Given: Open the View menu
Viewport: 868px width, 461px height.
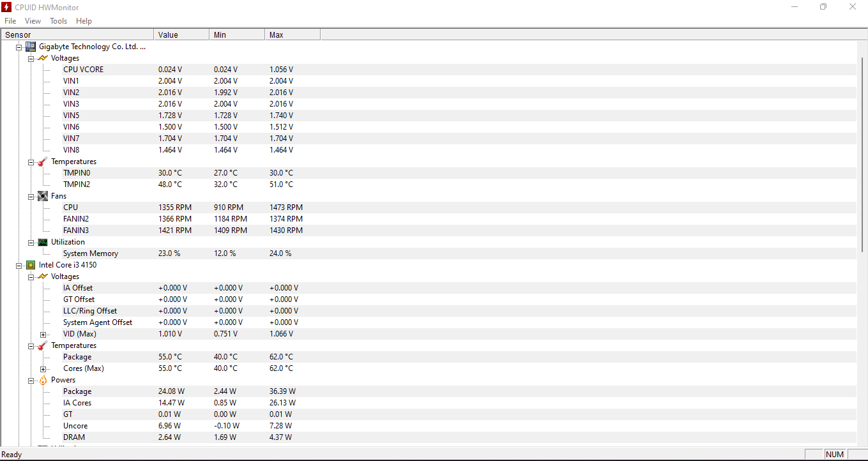Looking at the screenshot, I should [x=33, y=21].
